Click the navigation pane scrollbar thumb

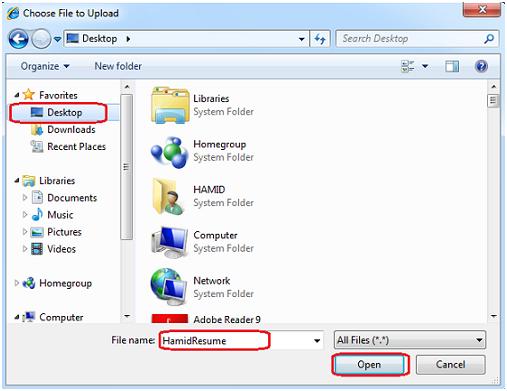(126, 167)
